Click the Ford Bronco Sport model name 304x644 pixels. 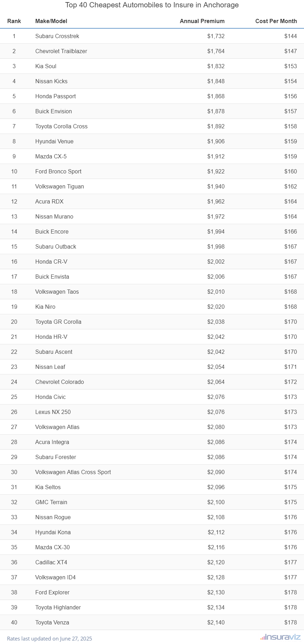pos(58,171)
